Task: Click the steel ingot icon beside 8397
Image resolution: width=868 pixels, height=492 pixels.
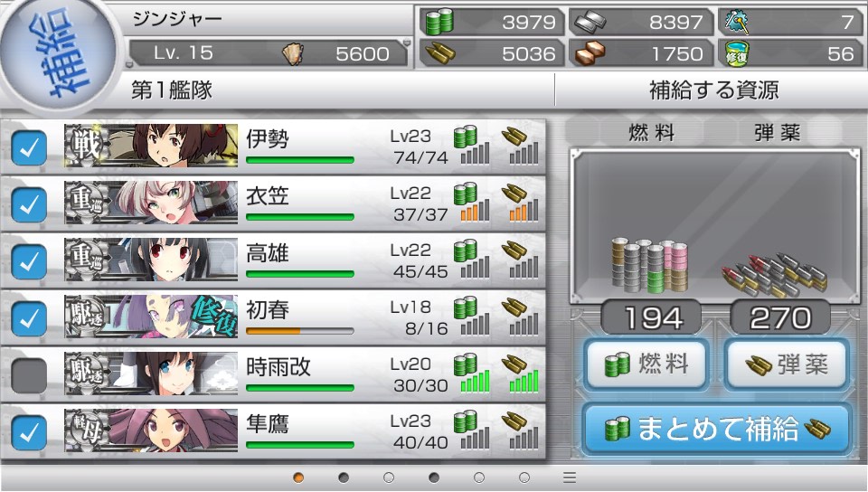Action: click(x=589, y=22)
